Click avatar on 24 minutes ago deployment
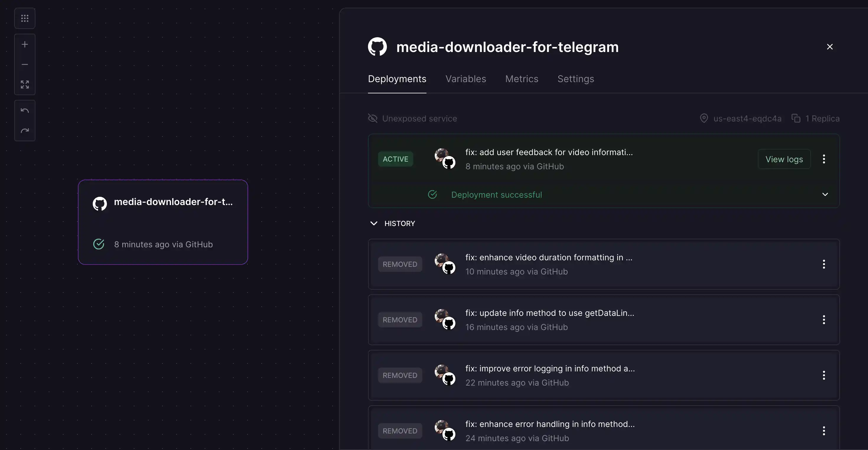This screenshot has height=450, width=868. (x=444, y=431)
